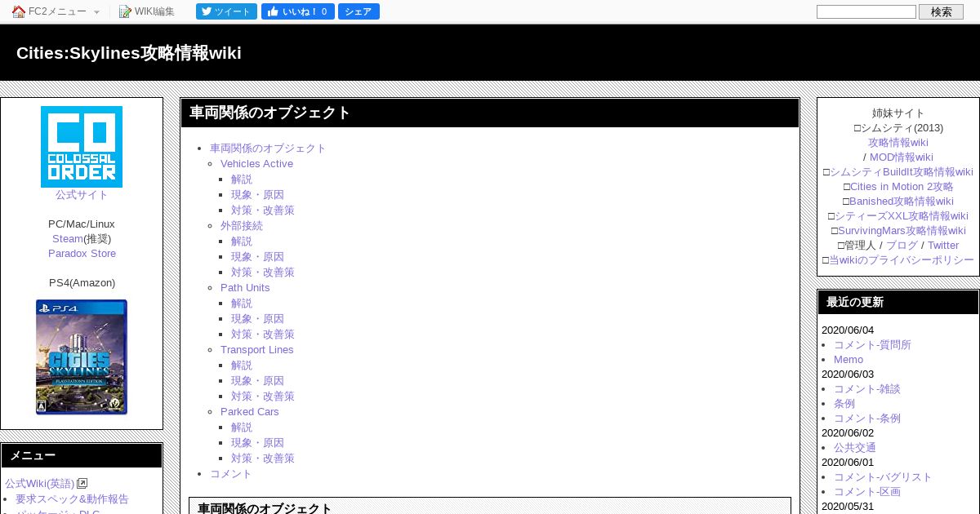The height and width of the screenshot is (514, 980).
Task: Jump to 対策・改善策 under Parked Cars
Action: (263, 459)
